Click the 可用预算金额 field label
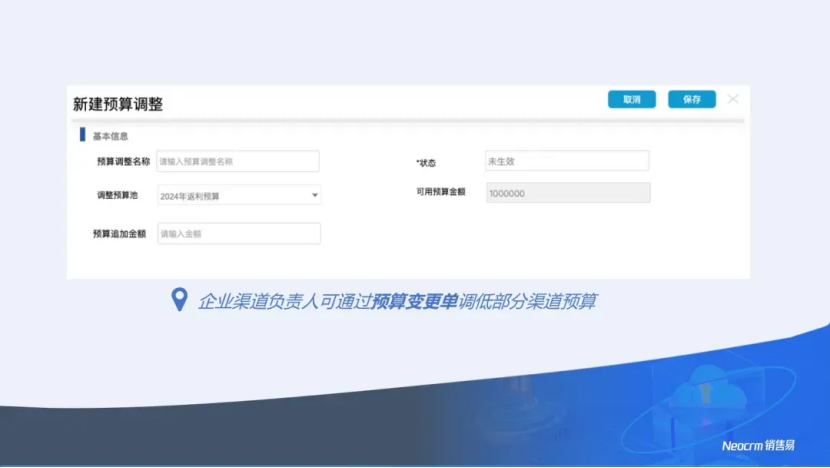Screen dimensions: 830x468 (441, 192)
